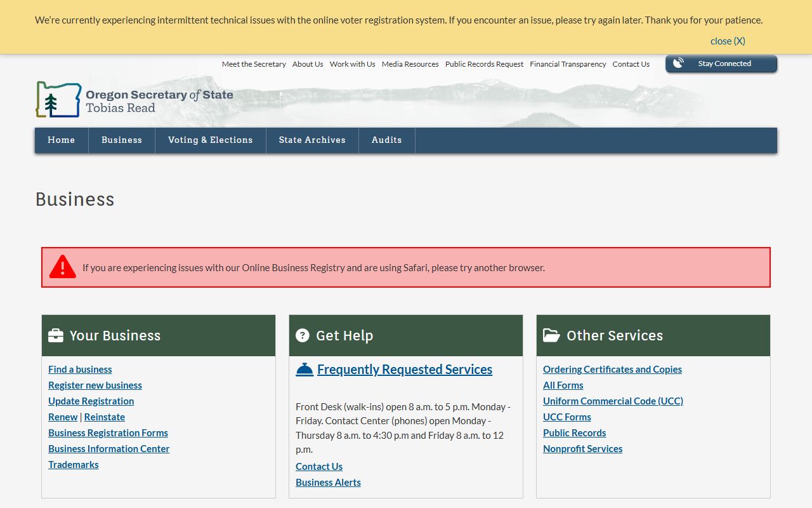This screenshot has height=508, width=812.
Task: Click the Other Services panel heading
Action: click(615, 336)
